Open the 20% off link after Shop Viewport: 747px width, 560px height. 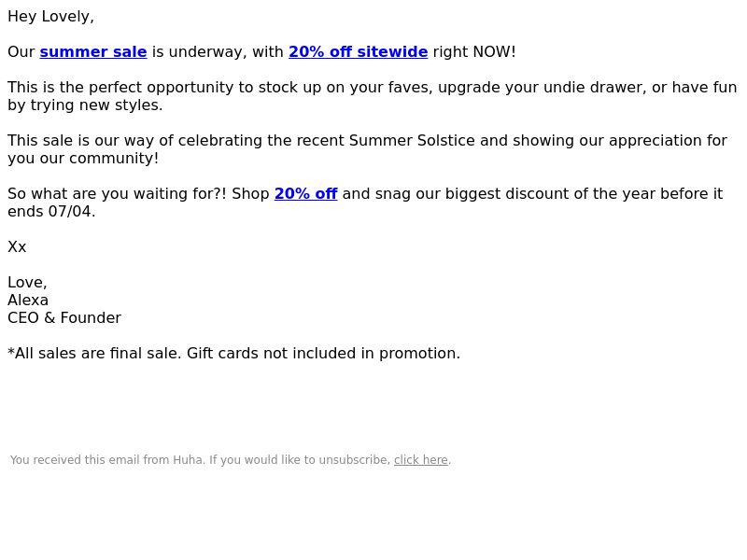306,194
